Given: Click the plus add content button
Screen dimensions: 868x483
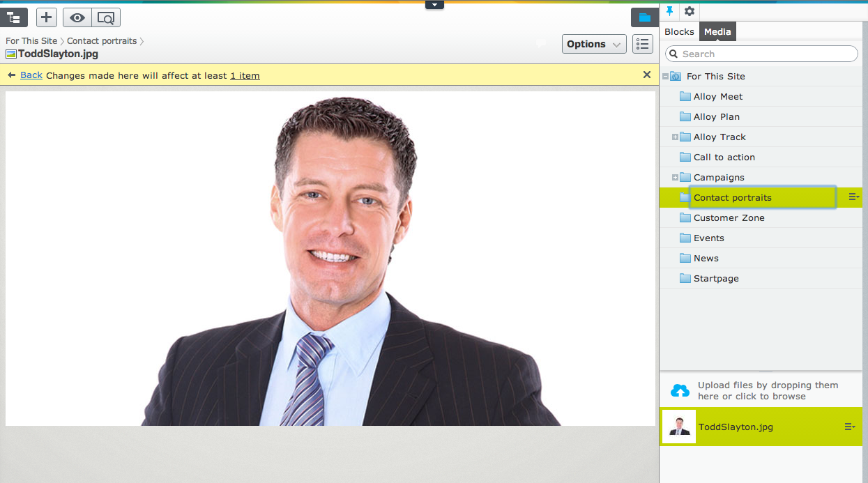Looking at the screenshot, I should [46, 17].
